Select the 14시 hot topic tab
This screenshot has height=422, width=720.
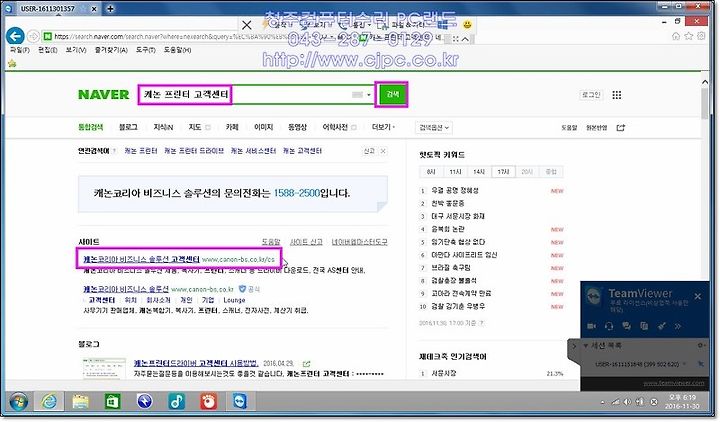pyautogui.click(x=479, y=171)
